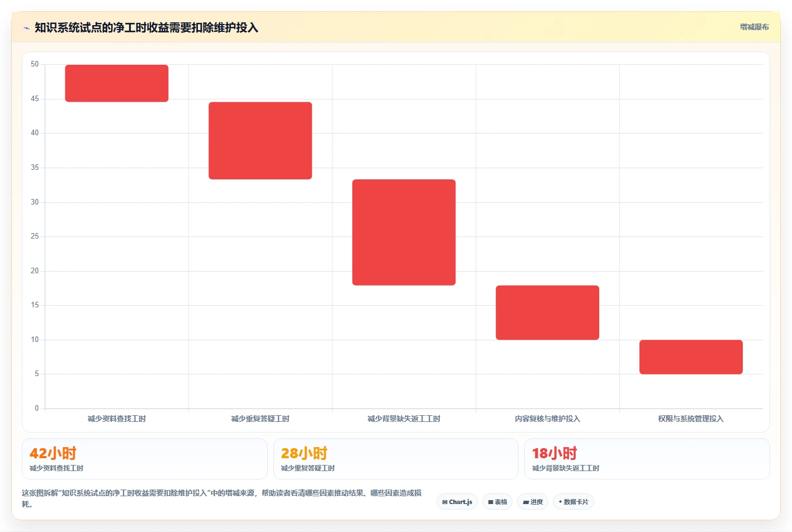This screenshot has height=532, width=792.
Task: Click the 数据卡片 tag
Action: coord(573,502)
